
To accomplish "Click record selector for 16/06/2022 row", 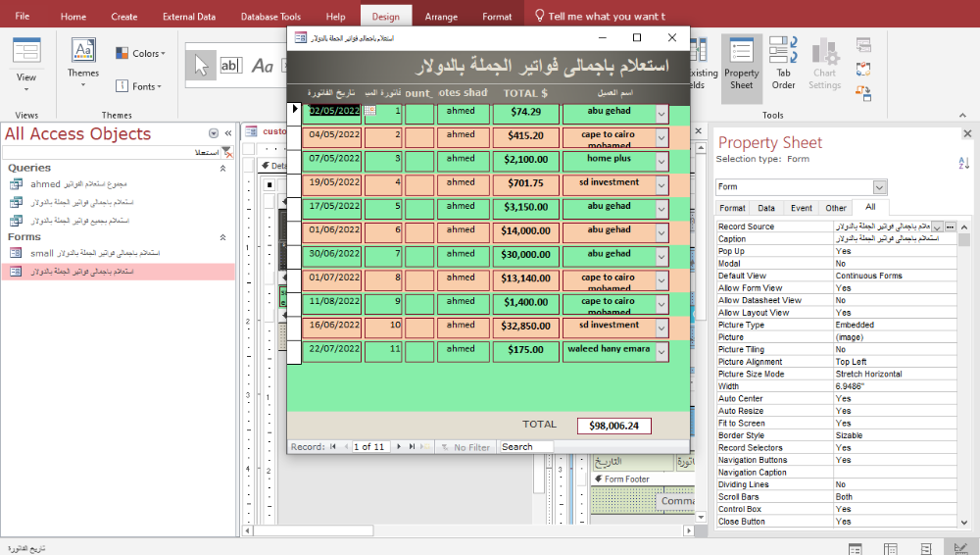I will pyautogui.click(x=294, y=327).
